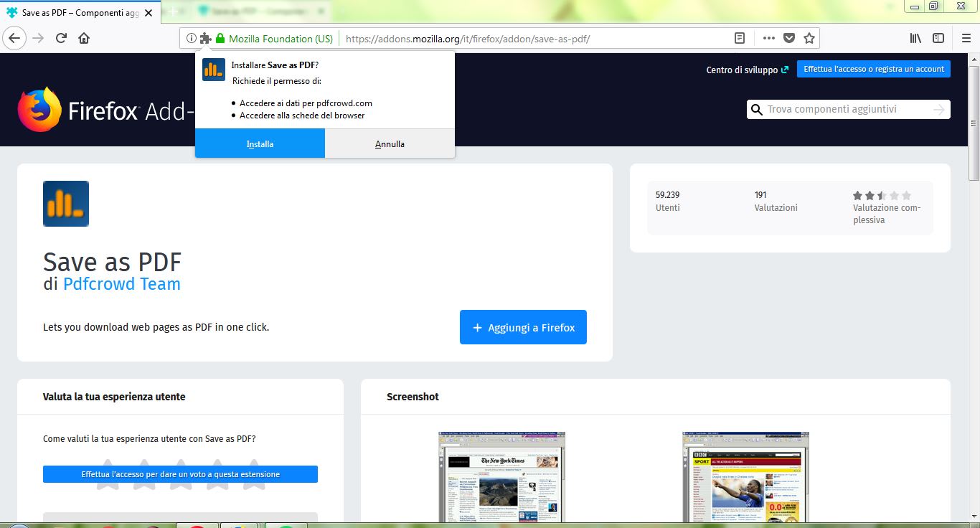The image size is (980, 528).
Task: Click the magnifier icon in the add-on search box
Action: pos(756,110)
